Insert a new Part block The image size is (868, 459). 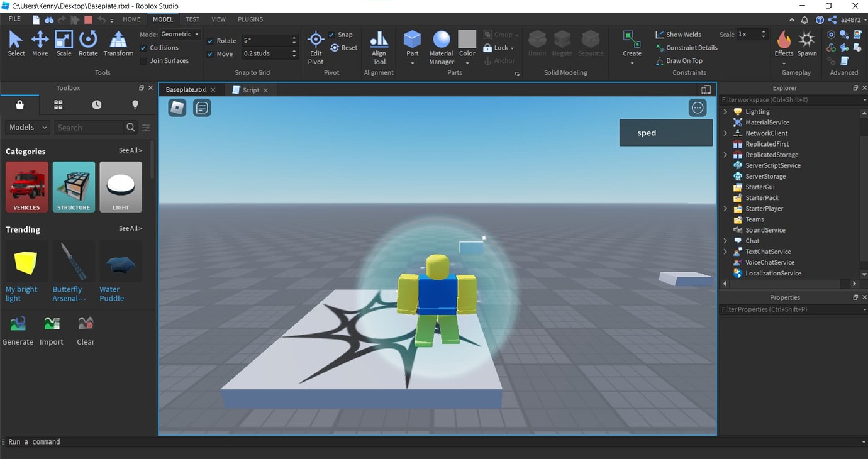[x=413, y=44]
